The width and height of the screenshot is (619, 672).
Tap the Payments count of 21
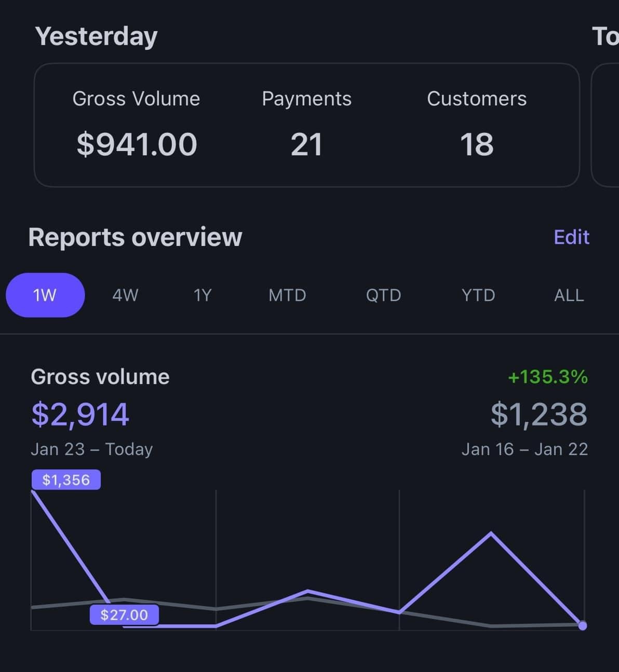(306, 144)
